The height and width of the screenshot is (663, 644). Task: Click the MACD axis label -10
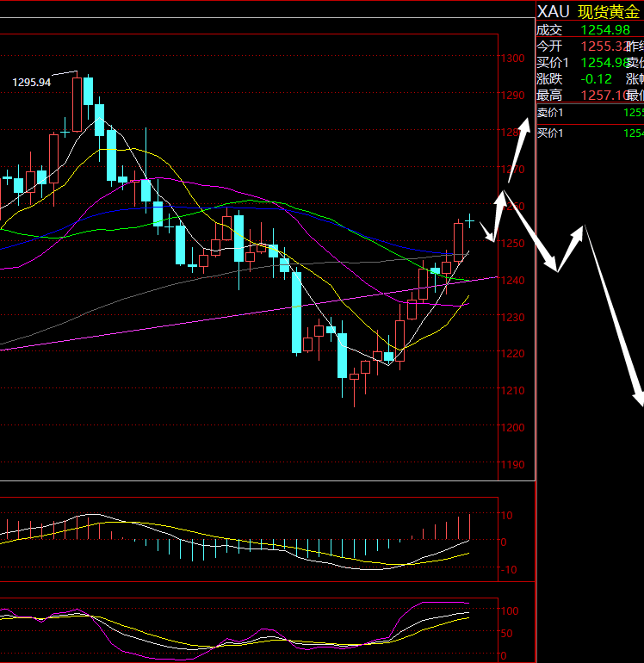click(x=509, y=569)
